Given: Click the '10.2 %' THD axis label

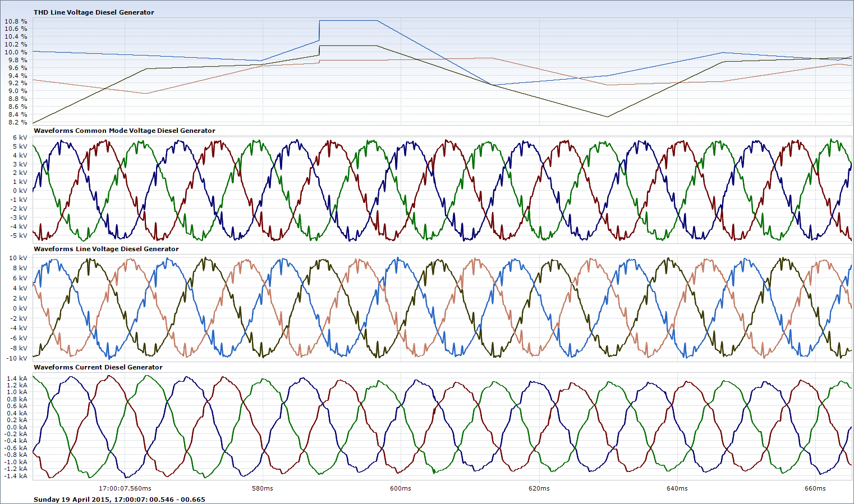Looking at the screenshot, I should pos(16,44).
